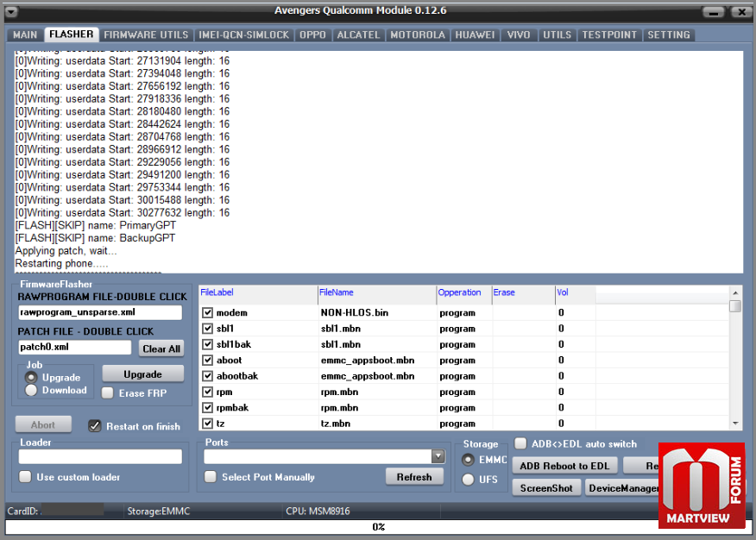The image size is (756, 540).
Task: Select the FLASHER tab
Action: tap(72, 35)
